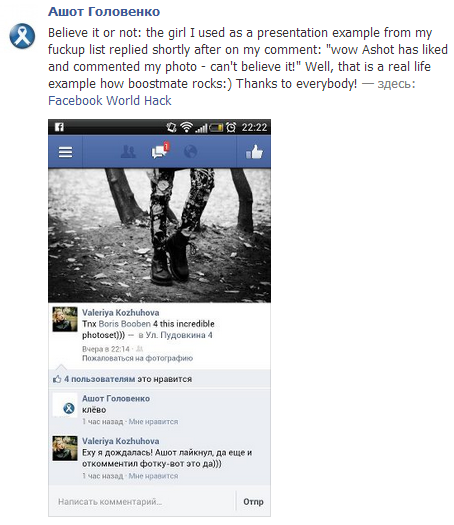This screenshot has width=454, height=525.
Task: Tap the globe notifications icon
Action: click(x=191, y=152)
